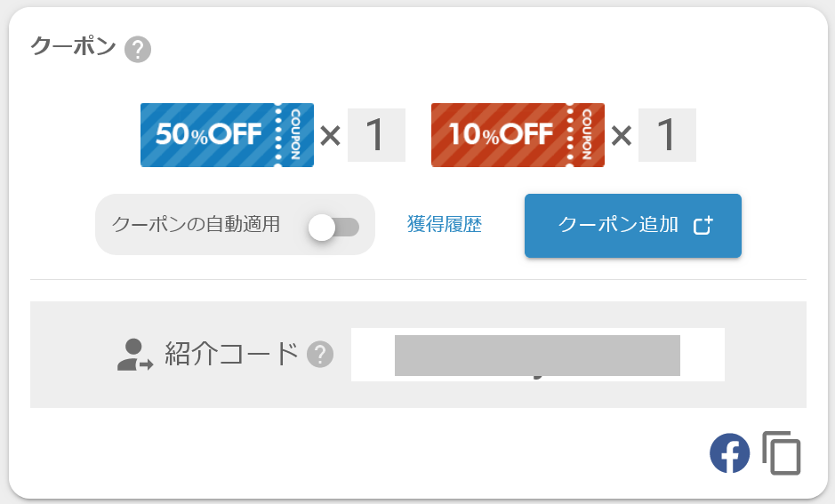Click the × symbol beside 10%OFF coupon
Screen dimensions: 835x504
pos(622,136)
